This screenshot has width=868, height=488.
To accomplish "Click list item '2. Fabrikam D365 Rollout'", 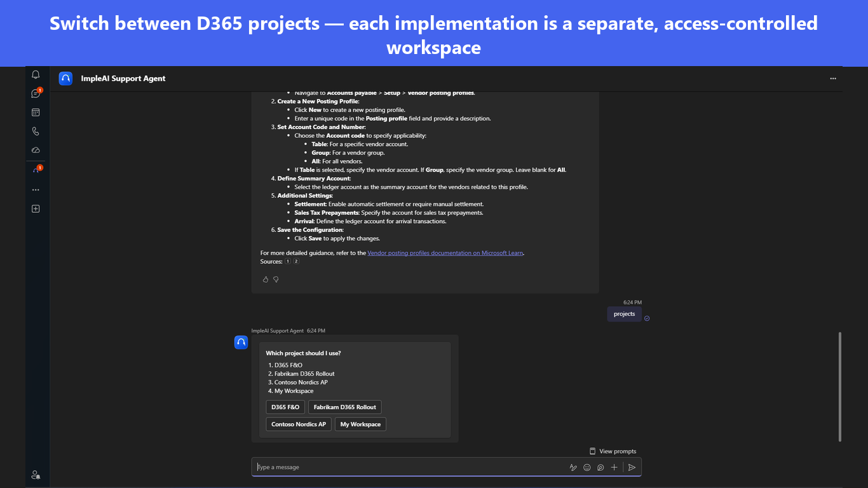I will coord(301,374).
